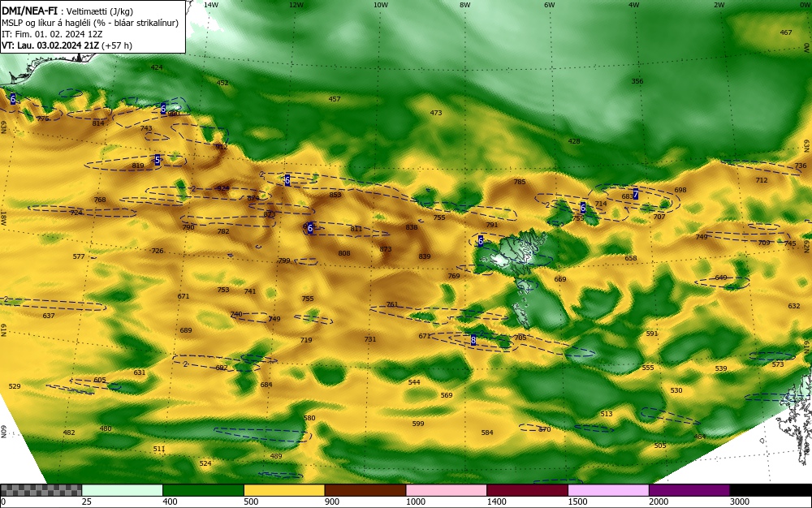Click the blue boxed "5" hail label
This screenshot has width=812, height=508.
(158, 161)
